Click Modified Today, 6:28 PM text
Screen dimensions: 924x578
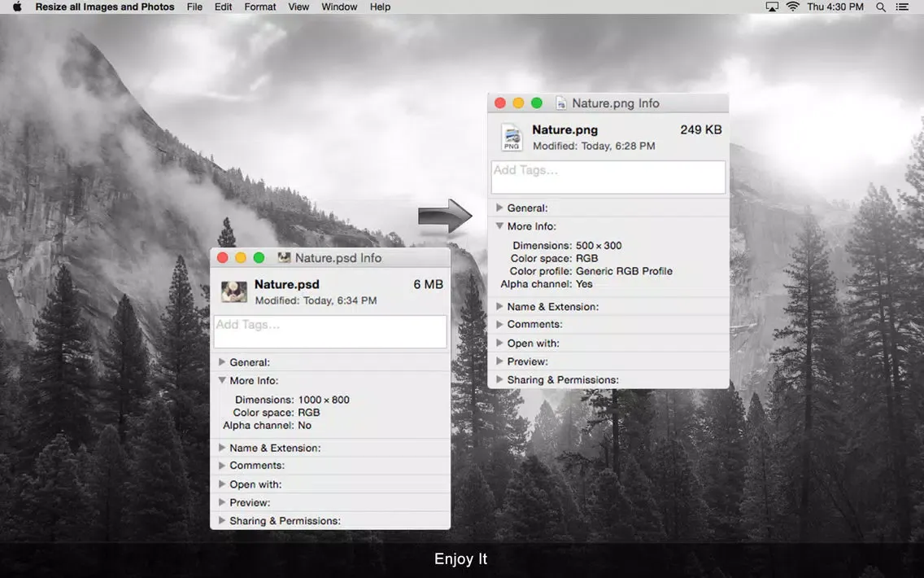[594, 146]
